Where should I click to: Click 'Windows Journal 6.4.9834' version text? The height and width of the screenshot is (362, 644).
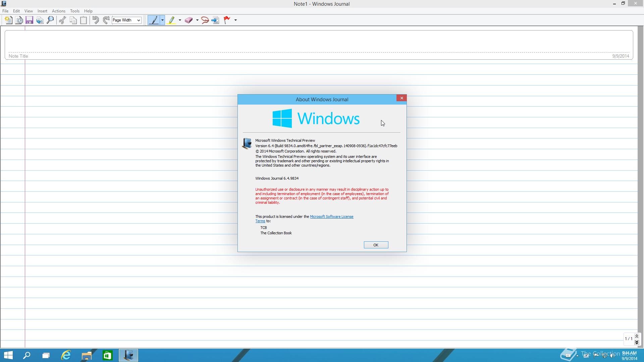tap(277, 179)
